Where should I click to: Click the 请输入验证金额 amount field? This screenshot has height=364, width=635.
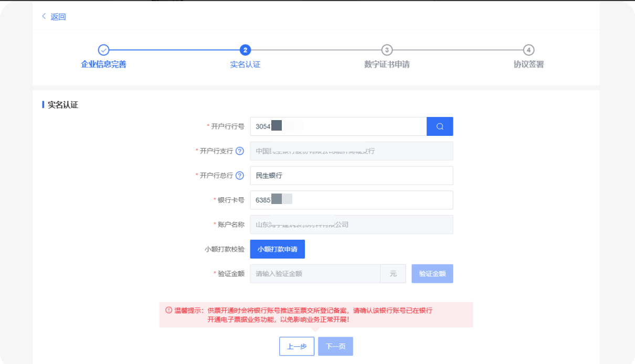coord(315,274)
